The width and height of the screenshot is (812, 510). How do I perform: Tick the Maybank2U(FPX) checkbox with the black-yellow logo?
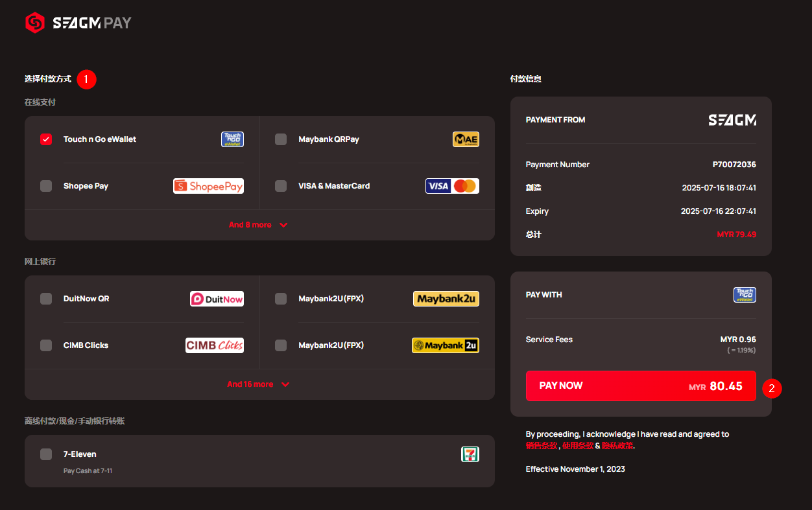281,345
